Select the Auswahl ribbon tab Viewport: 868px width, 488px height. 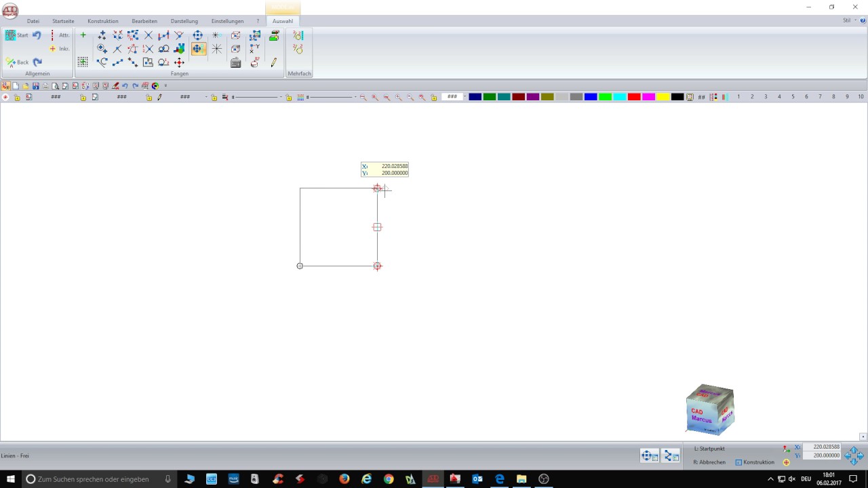click(x=283, y=21)
